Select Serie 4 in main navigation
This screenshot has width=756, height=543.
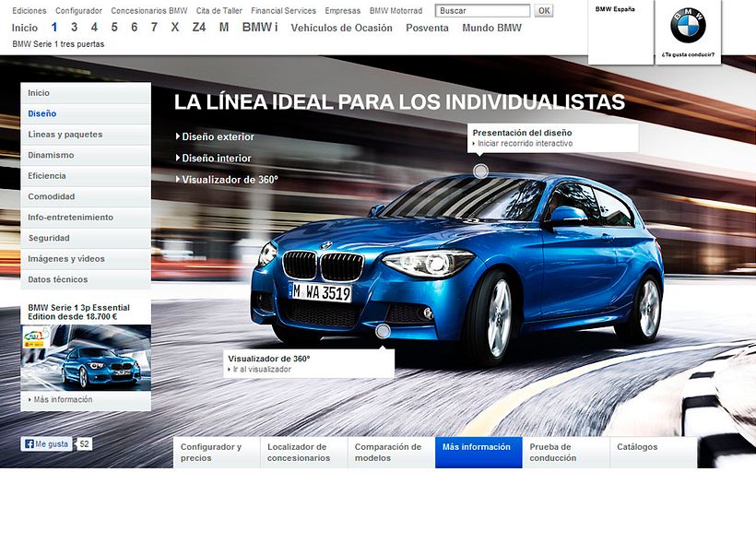94,28
